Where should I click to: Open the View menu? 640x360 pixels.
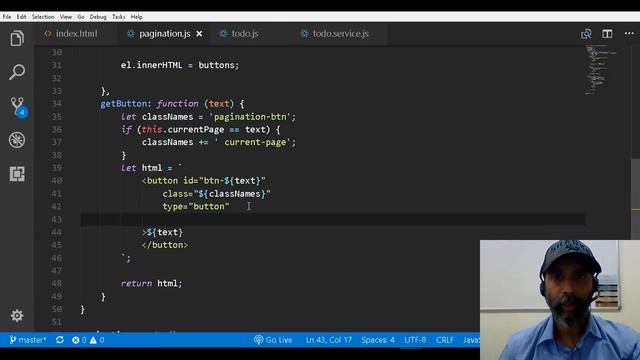(66, 17)
